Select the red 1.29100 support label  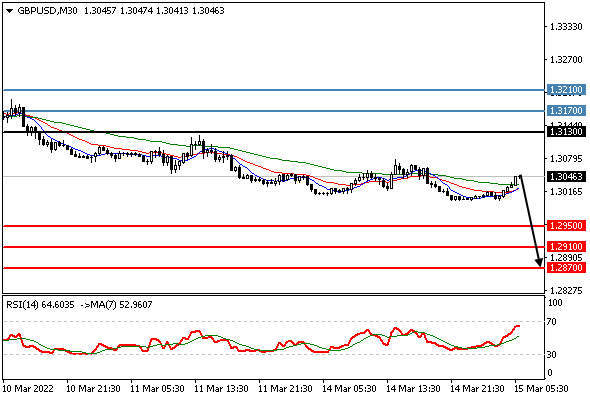[566, 247]
